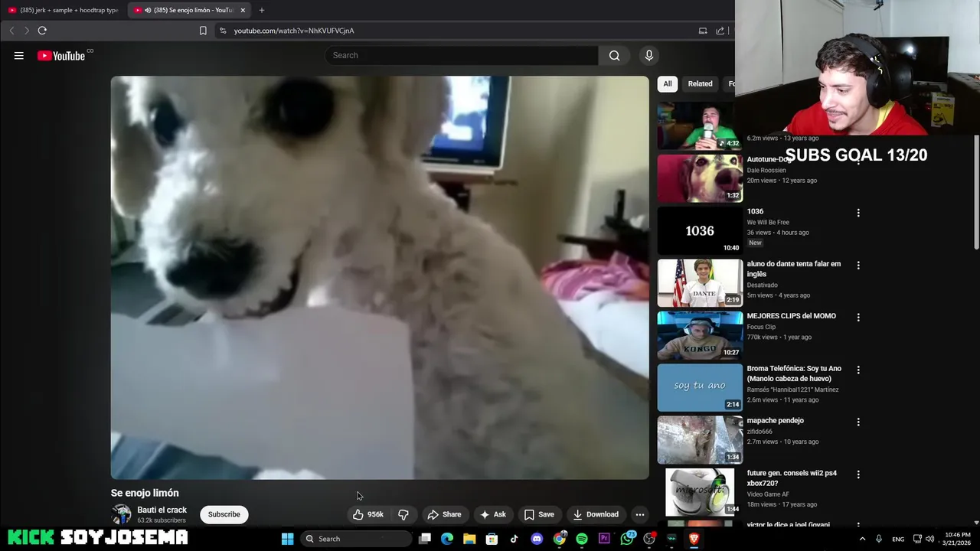
Task: Click the YouTube search input field
Action: point(462,55)
